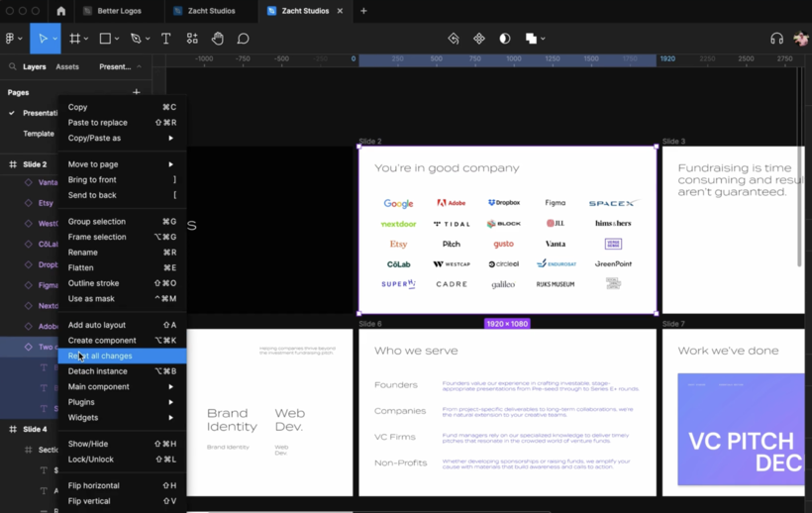Click the Slide 6 frame on canvas
812x513 pixels.
[x=507, y=413]
